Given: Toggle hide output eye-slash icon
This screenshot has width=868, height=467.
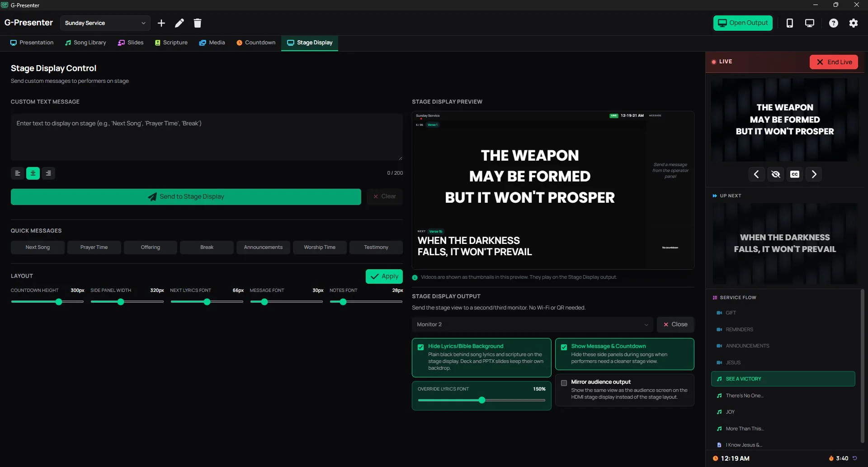Looking at the screenshot, I should pyautogui.click(x=776, y=174).
